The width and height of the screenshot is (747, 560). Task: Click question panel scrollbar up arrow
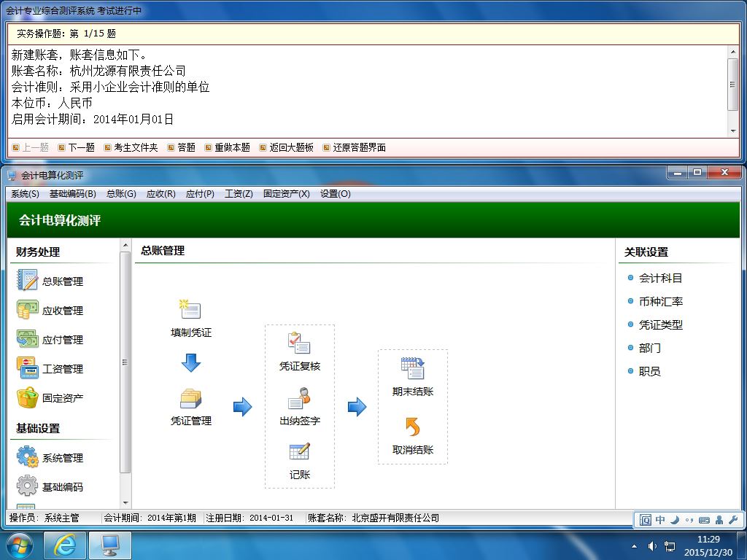coord(732,52)
